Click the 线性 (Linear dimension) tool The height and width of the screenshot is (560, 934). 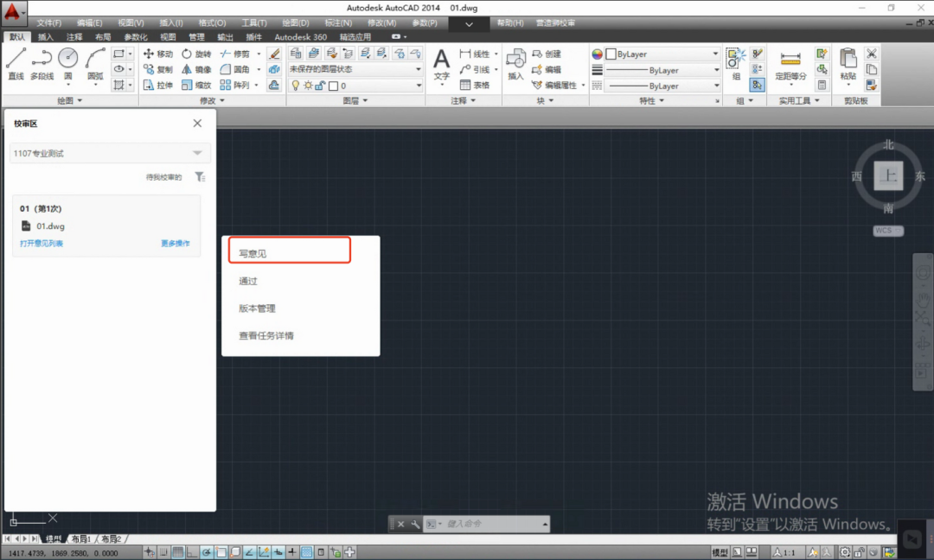[475, 54]
